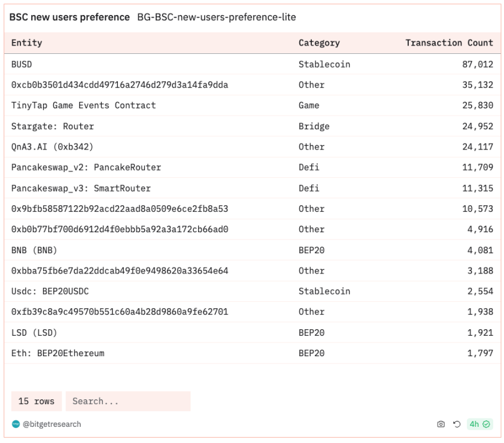Screen dimensions: 504x443
Task: Click the refresh query icon
Action: pos(457,424)
